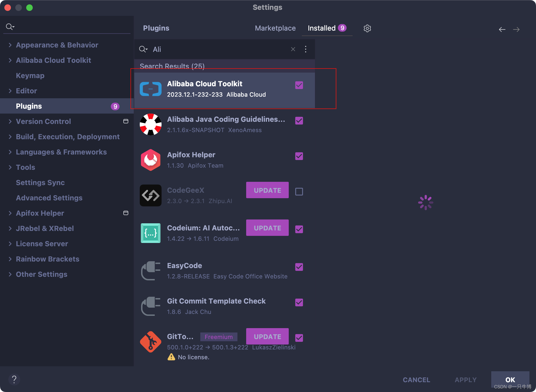
Task: Open help with the question mark icon
Action: (14, 379)
